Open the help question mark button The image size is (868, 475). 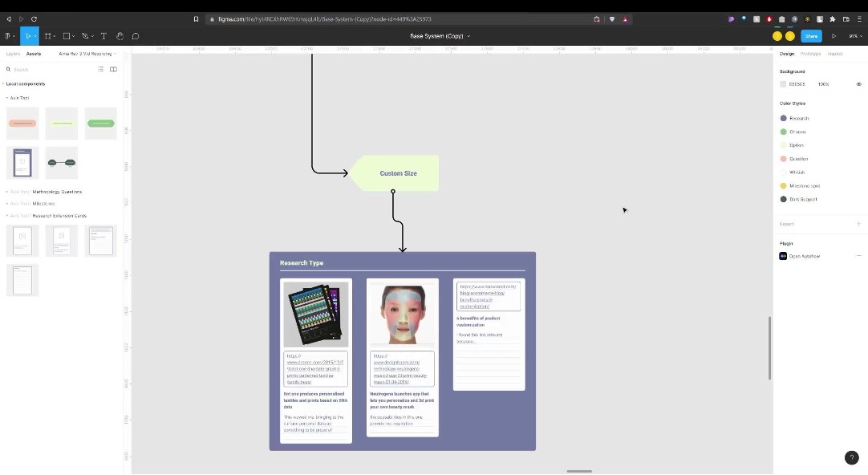pos(851,457)
